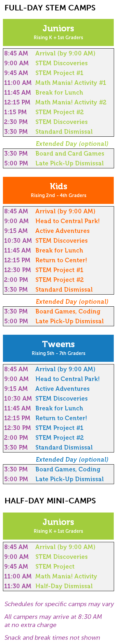Click Juniors Math Mania! Activity #1 entry
Viewport: 117px width, 644px height.
pyautogui.click(x=71, y=83)
